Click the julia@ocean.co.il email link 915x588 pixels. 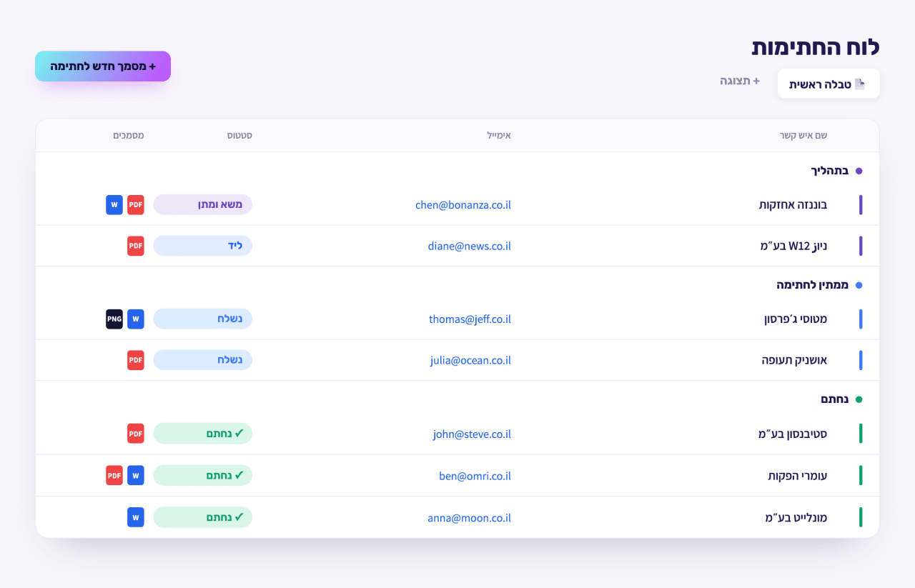(470, 361)
